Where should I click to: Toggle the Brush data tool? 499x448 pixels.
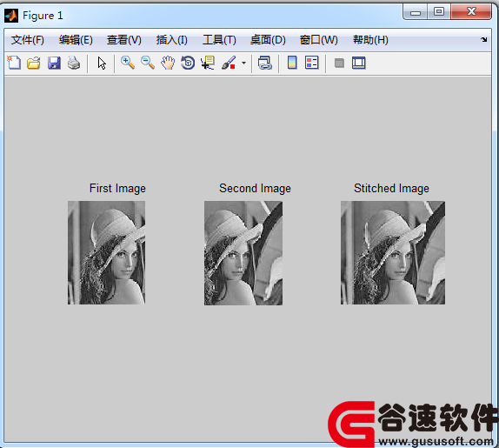(229, 63)
